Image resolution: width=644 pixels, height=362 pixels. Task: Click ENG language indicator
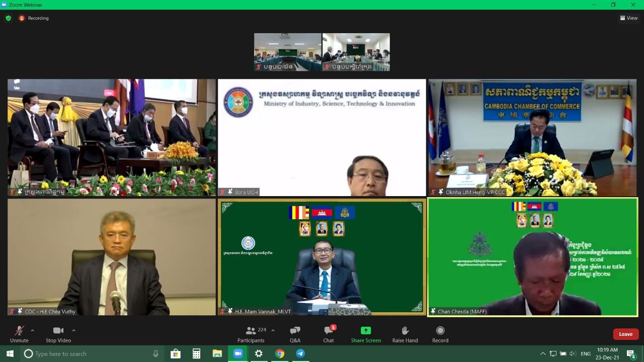click(586, 354)
